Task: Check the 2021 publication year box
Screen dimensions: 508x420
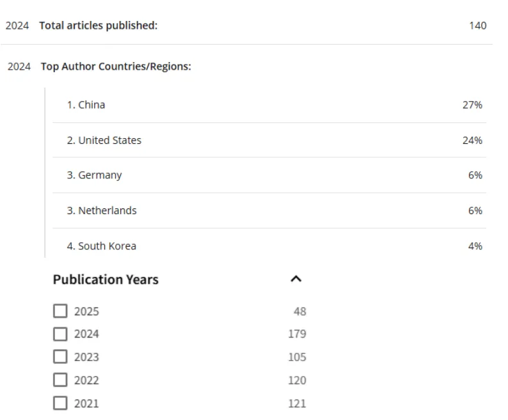Action: pyautogui.click(x=60, y=403)
